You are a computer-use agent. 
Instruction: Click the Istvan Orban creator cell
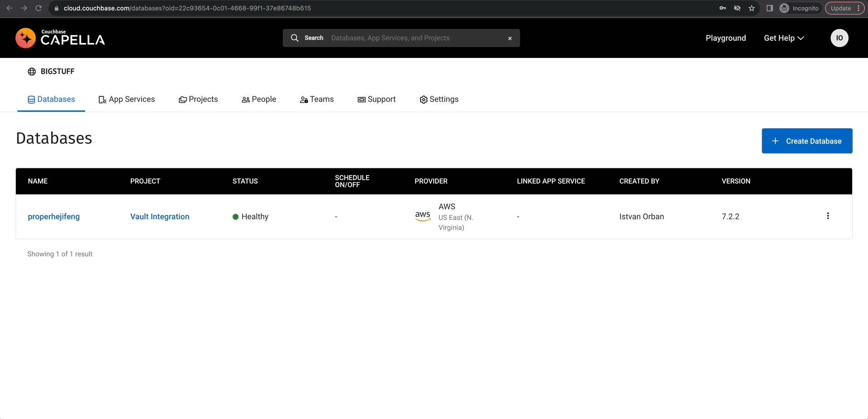tap(641, 216)
